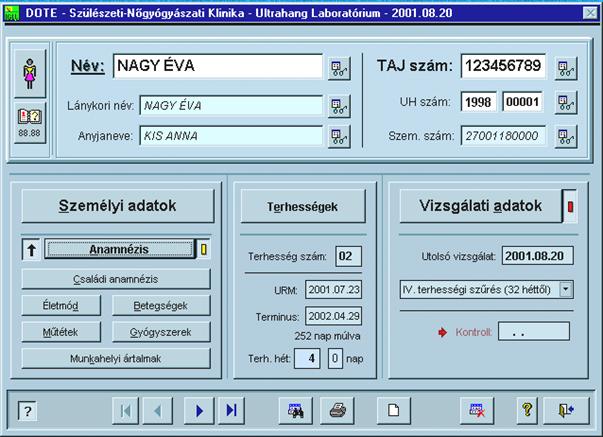This screenshot has width=603, height=437.
Task: Click the boxed question mark at bottom left
Action: coord(27,411)
